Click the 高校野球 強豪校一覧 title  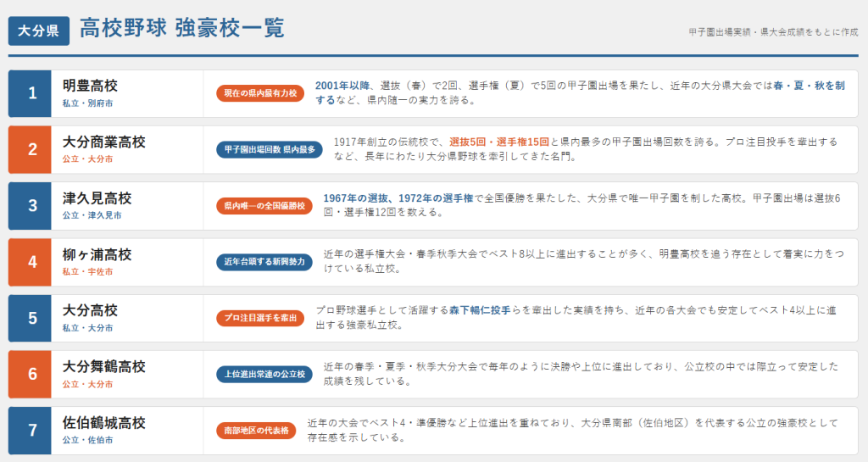click(182, 28)
